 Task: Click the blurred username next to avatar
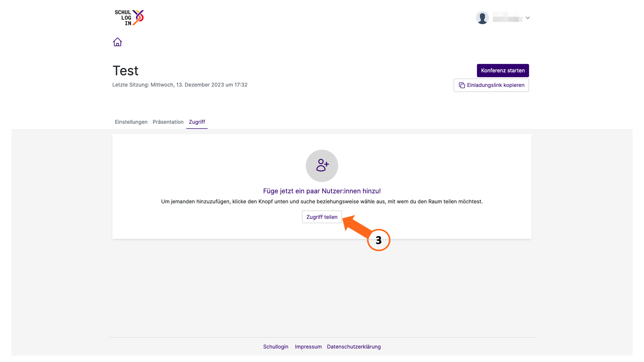click(x=507, y=17)
